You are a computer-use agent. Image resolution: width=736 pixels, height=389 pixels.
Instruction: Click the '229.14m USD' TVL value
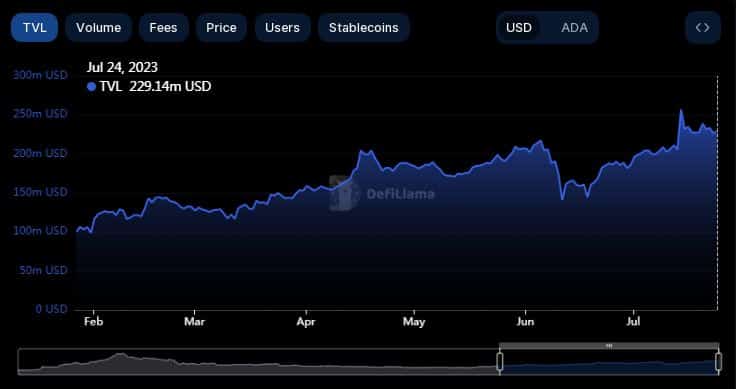pyautogui.click(x=170, y=87)
